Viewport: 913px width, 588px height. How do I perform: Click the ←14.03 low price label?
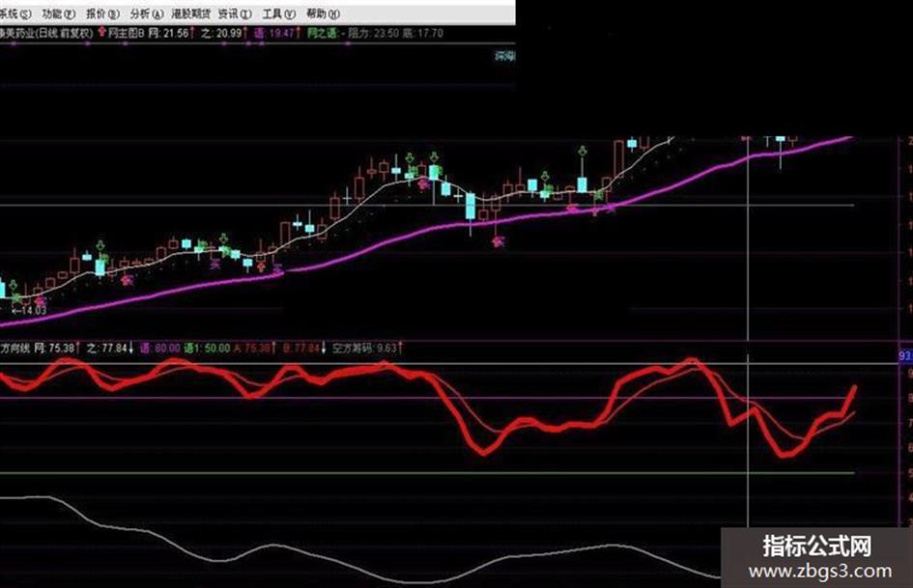click(29, 310)
